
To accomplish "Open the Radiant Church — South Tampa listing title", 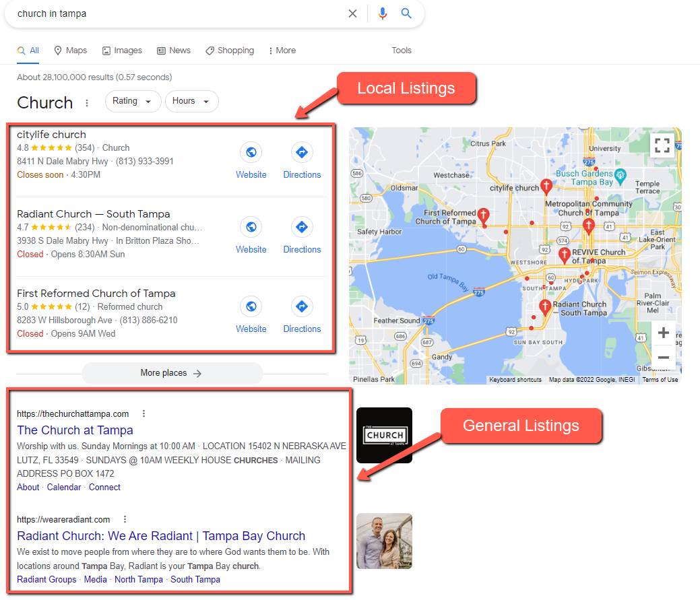I will click(x=93, y=214).
